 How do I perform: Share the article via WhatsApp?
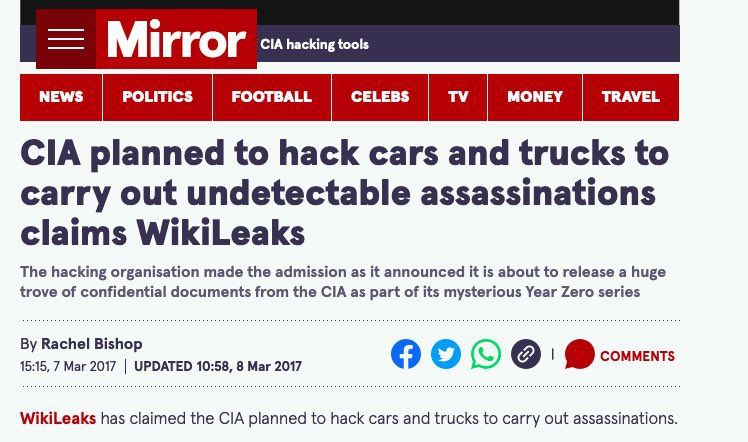pos(486,354)
